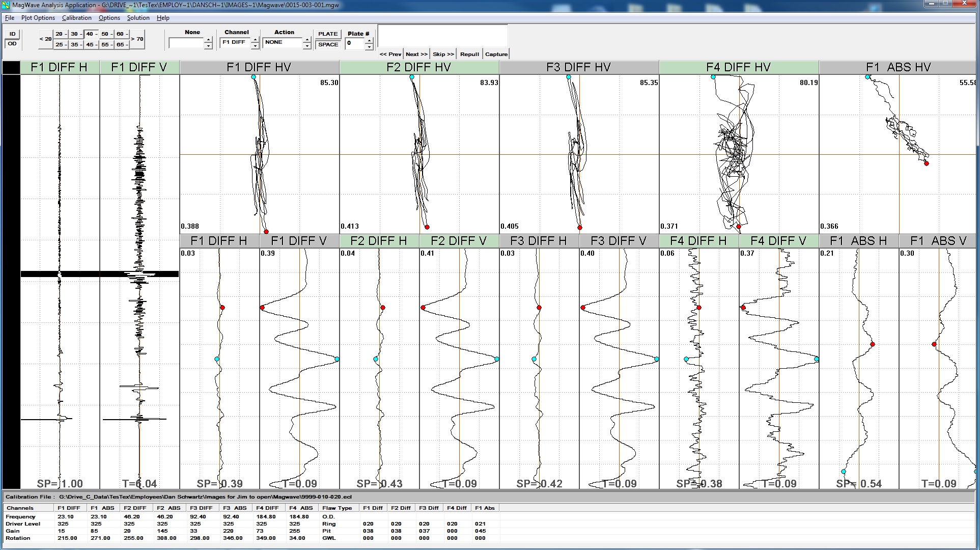The width and height of the screenshot is (980, 550).
Task: Click the down arrow of None spinner
Action: click(x=208, y=46)
